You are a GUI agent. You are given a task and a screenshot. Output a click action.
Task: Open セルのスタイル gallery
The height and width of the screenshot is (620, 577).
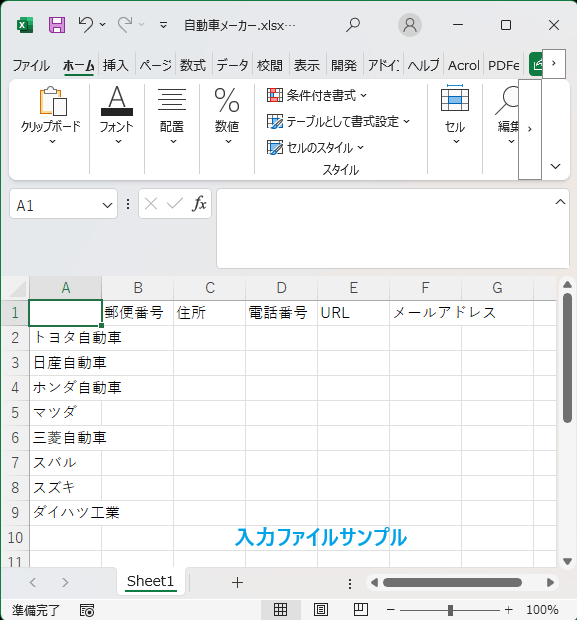[x=315, y=147]
